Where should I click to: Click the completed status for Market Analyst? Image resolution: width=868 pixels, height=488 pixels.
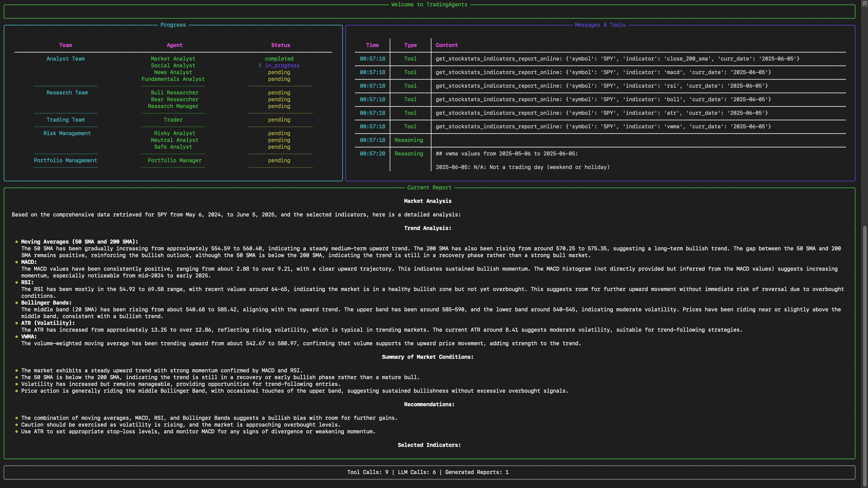click(279, 59)
